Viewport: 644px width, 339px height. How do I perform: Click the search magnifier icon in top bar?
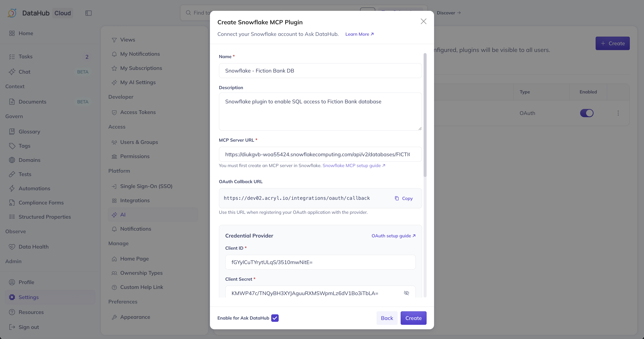(x=188, y=13)
